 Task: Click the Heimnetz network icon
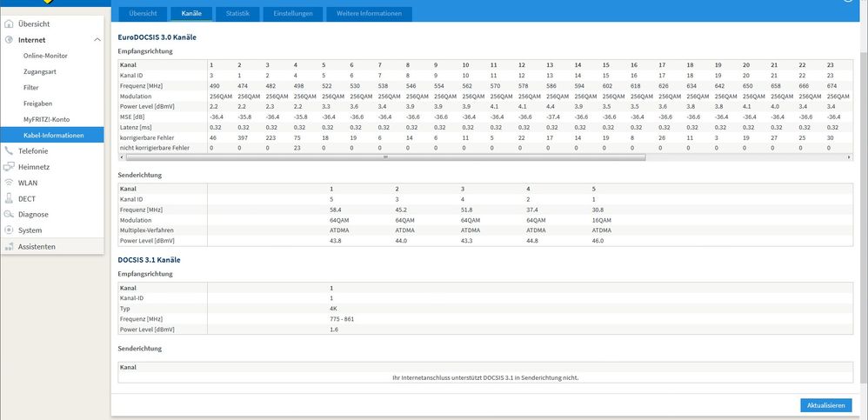click(x=9, y=167)
